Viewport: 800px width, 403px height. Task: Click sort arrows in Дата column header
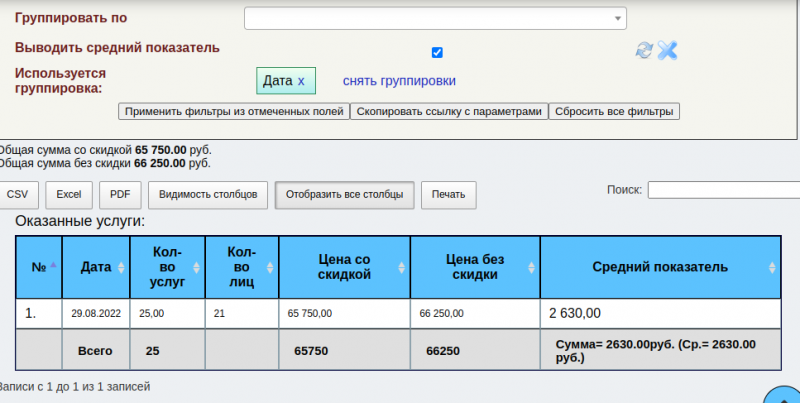click(121, 267)
